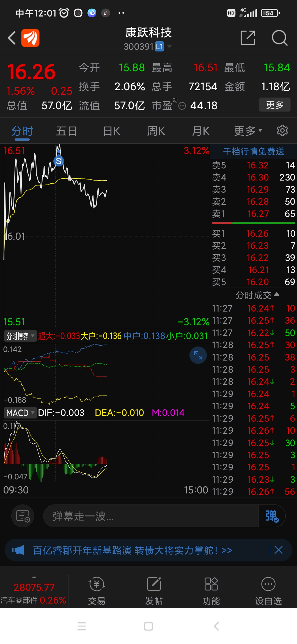Tap the 更多 button beside 市盈

click(274, 105)
